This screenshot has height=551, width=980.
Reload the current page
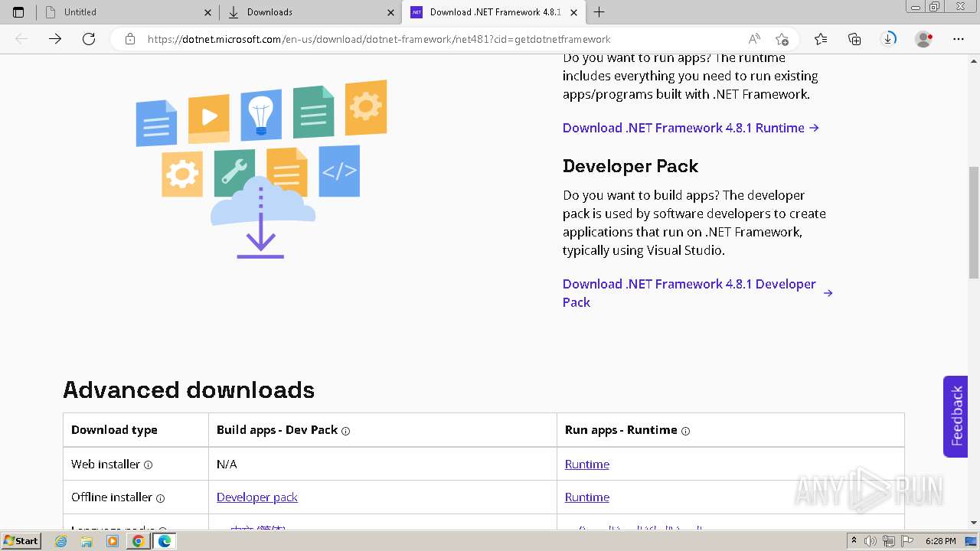89,39
